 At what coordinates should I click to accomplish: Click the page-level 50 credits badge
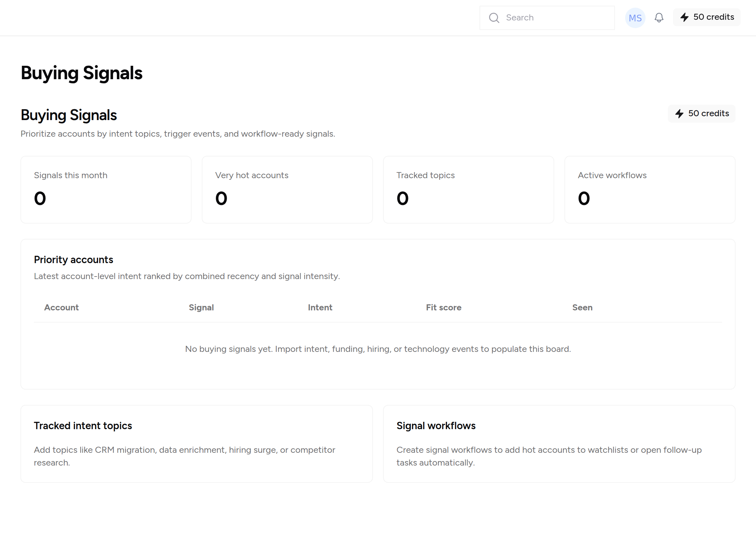tap(701, 113)
